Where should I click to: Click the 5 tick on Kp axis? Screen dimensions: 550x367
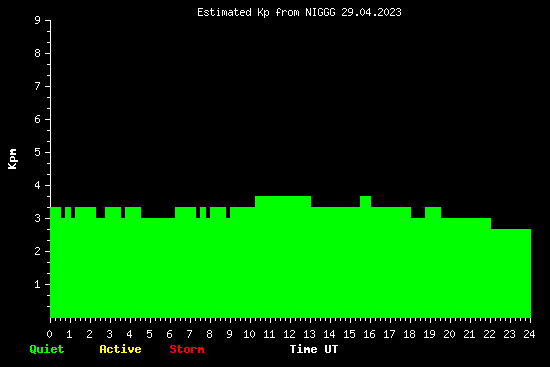click(38, 152)
